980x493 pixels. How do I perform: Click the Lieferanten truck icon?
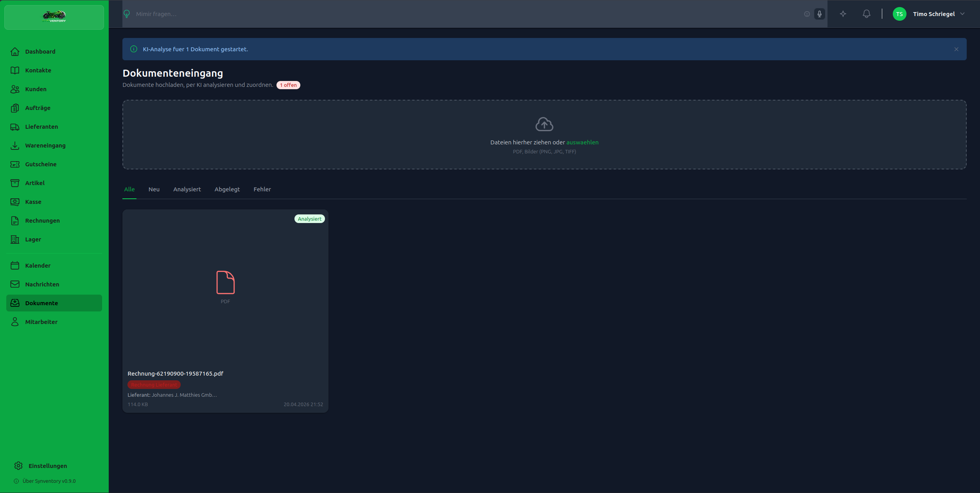[x=15, y=127]
